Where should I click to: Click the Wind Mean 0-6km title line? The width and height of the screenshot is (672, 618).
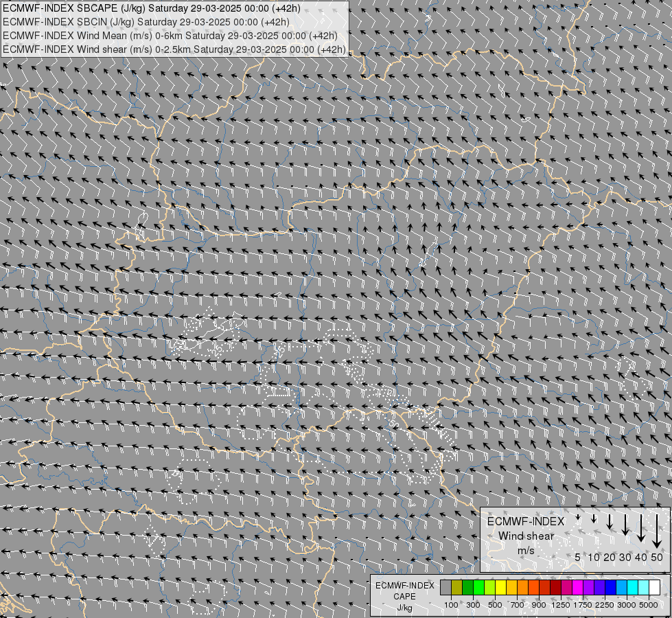point(170,36)
